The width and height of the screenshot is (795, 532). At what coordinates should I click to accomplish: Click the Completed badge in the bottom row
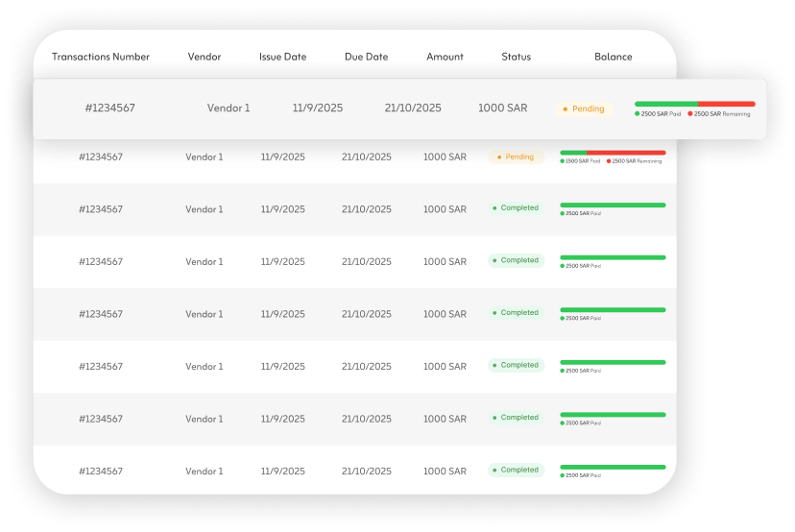pos(516,471)
